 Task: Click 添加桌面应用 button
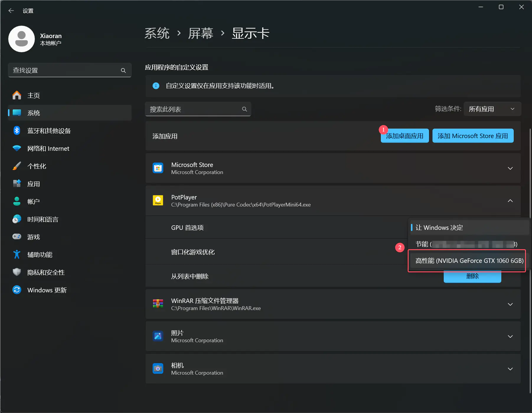(x=404, y=136)
